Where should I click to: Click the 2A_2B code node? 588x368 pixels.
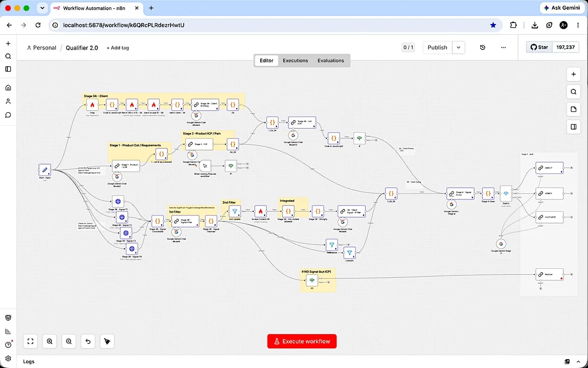[233, 144]
